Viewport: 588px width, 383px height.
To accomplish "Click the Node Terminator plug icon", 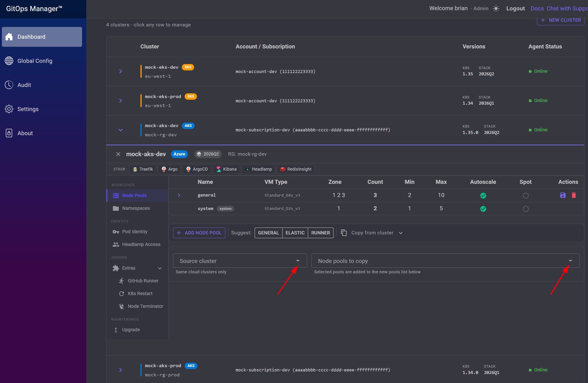I will [x=121, y=306].
